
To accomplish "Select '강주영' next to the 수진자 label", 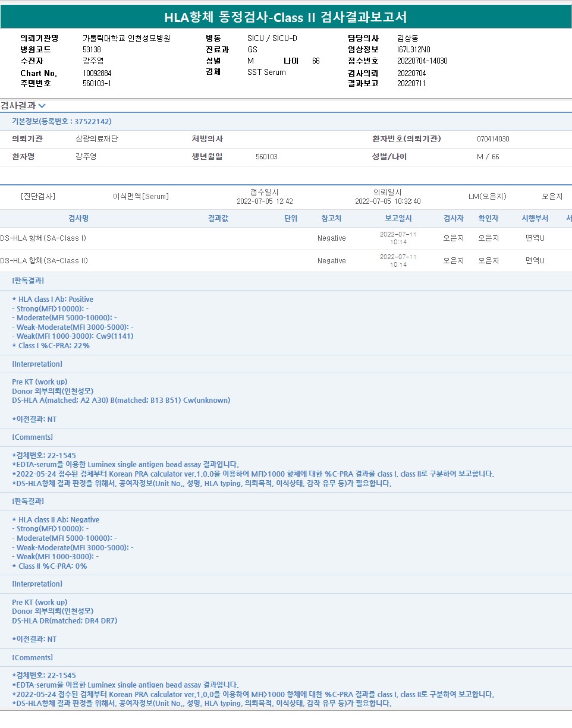I will [x=93, y=61].
